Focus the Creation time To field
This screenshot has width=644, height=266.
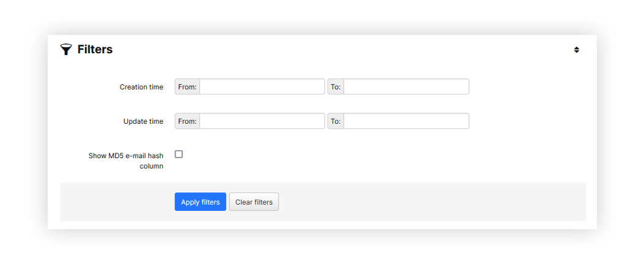[406, 87]
